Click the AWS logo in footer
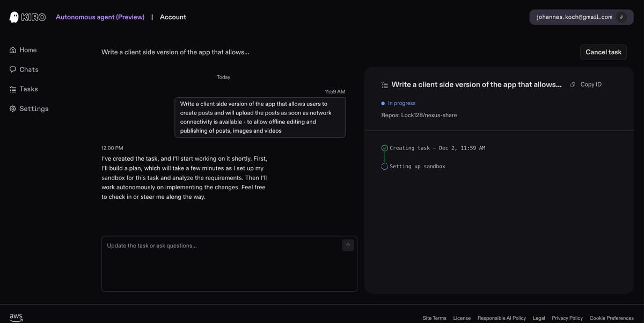Viewport: 644px width, 323px height. click(x=16, y=317)
